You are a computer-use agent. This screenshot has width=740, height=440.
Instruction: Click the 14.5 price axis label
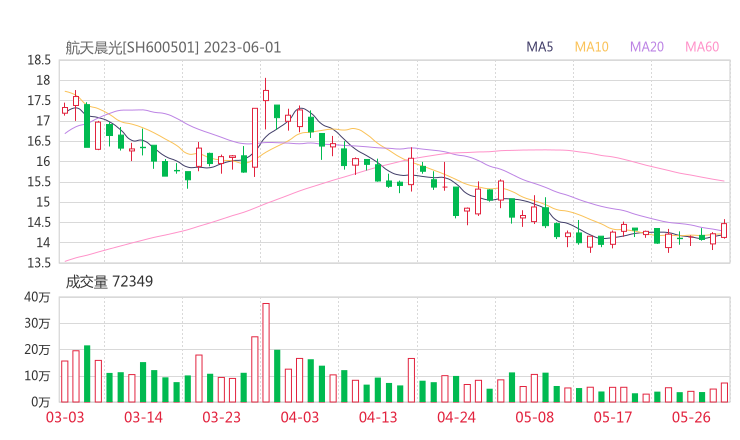pos(39,222)
